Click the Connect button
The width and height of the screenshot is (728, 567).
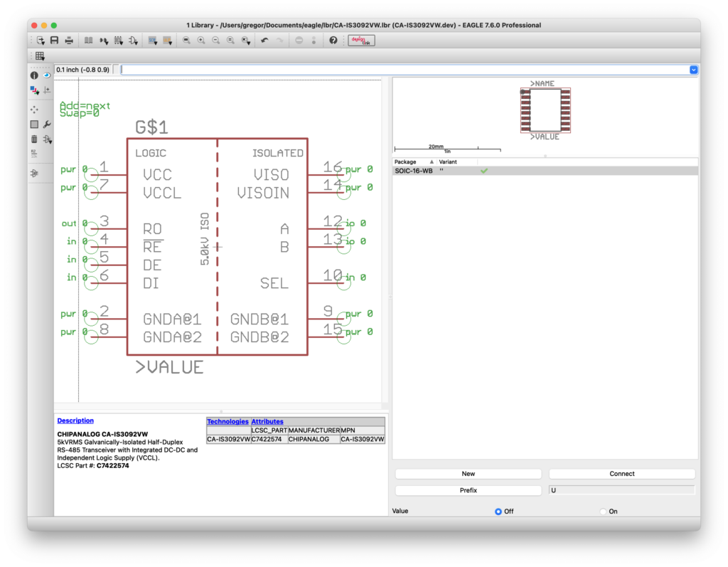621,474
